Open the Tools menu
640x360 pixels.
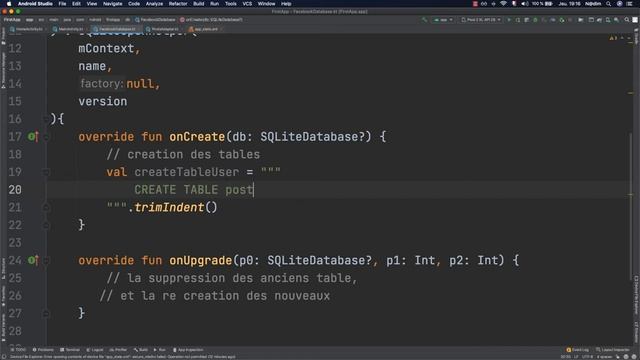pyautogui.click(x=231, y=4)
